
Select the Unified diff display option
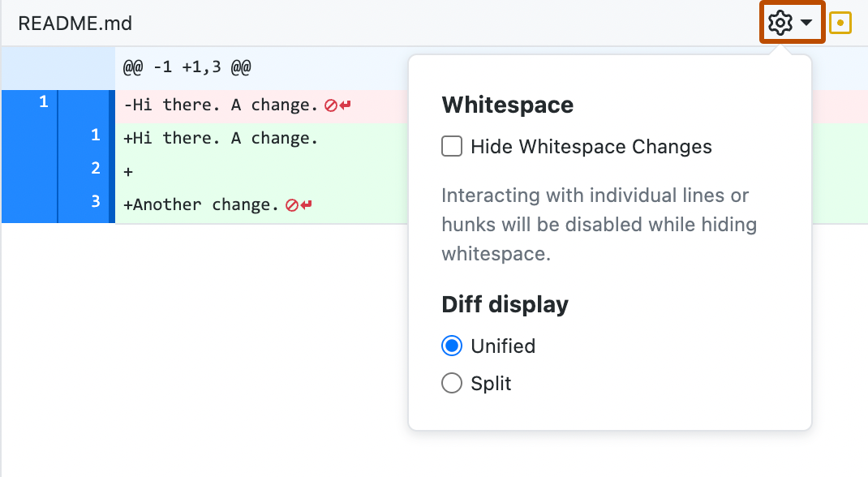[x=452, y=346]
